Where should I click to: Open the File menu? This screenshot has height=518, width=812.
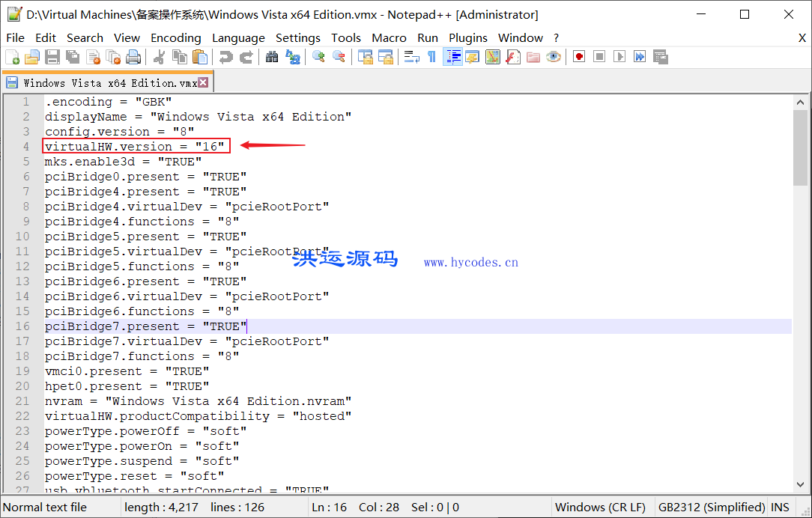click(x=15, y=37)
